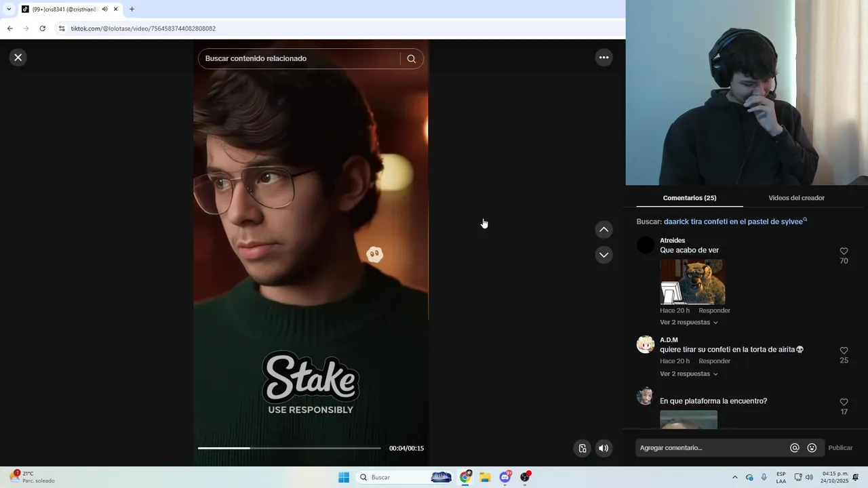868x488 pixels.
Task: Click the taskbar Buscar search box
Action: [x=406, y=477]
